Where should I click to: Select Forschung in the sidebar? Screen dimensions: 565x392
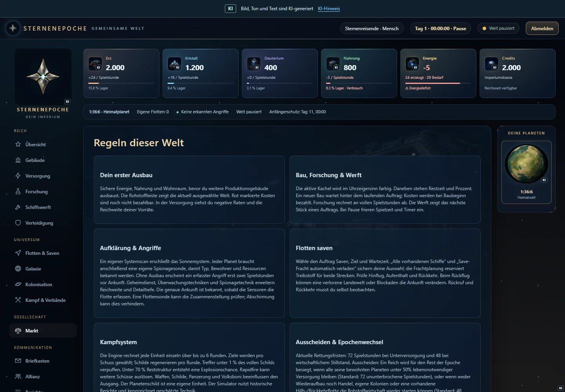(43, 191)
